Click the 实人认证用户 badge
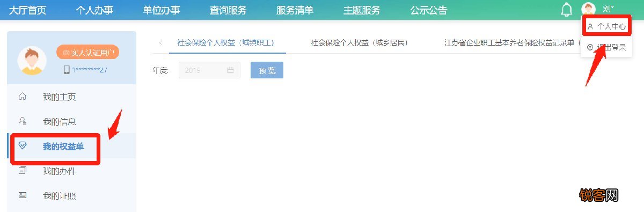 (87, 52)
